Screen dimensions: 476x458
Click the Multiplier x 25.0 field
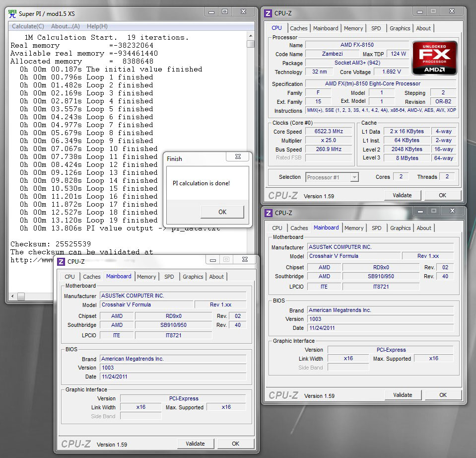click(329, 140)
